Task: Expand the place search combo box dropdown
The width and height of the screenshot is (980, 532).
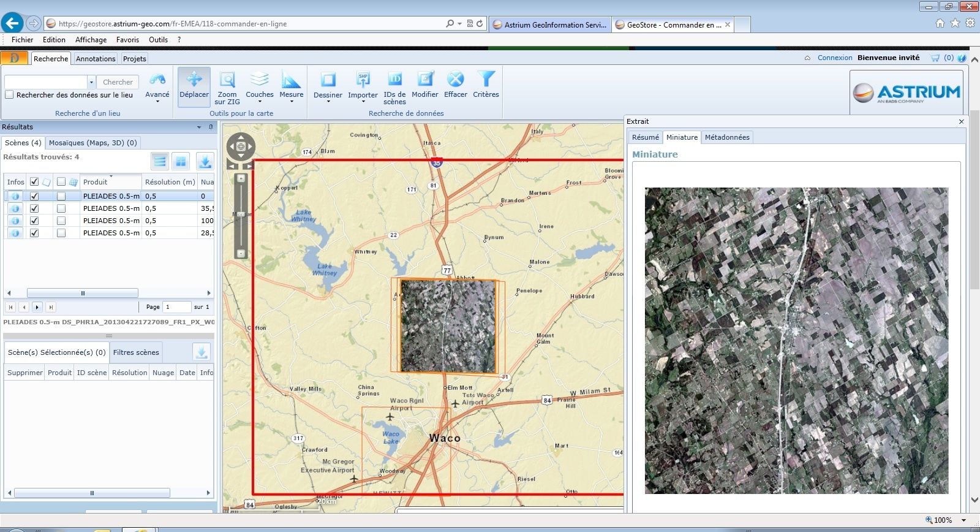Action: (91, 82)
